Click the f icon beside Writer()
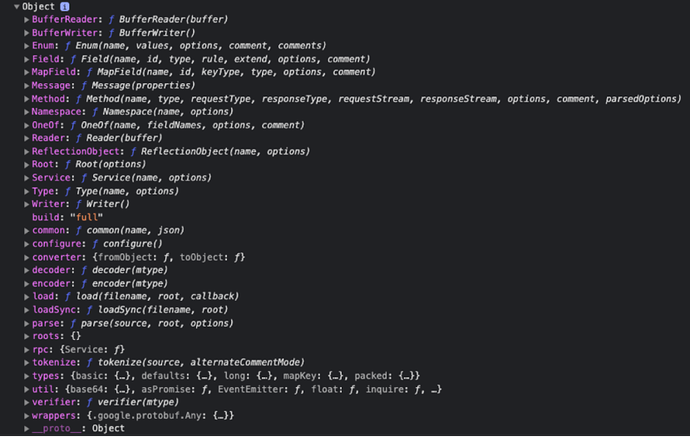 (x=79, y=204)
